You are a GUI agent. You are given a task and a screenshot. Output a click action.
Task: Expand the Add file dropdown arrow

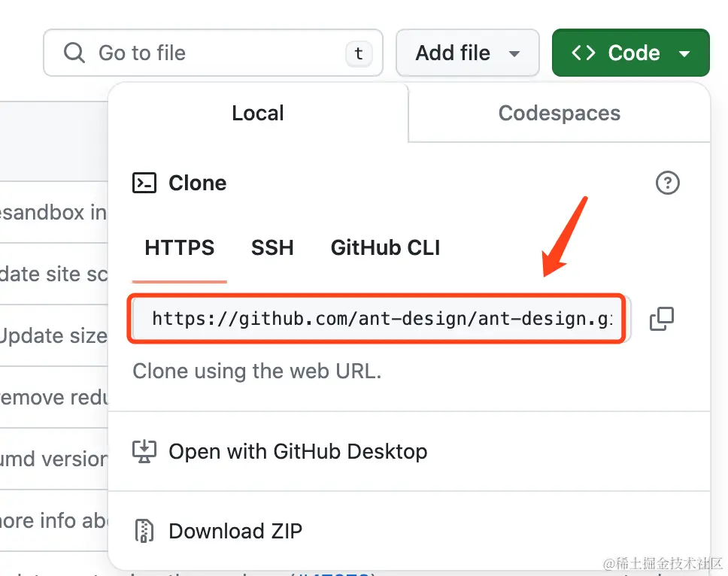(514, 53)
